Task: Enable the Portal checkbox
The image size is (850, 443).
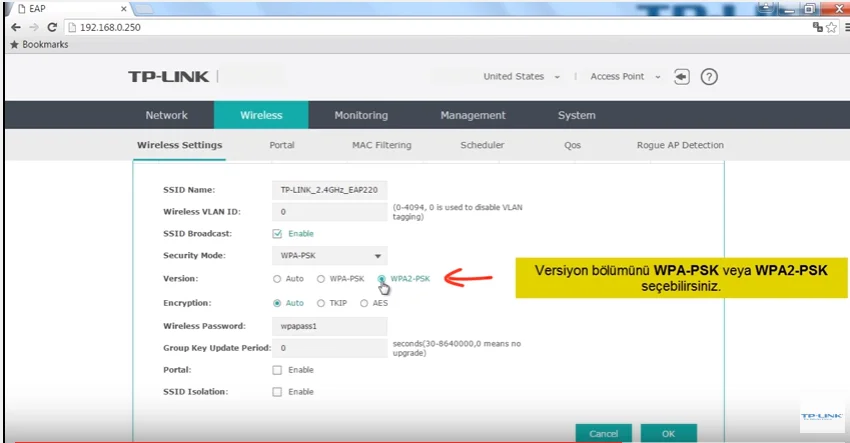Action: click(277, 370)
